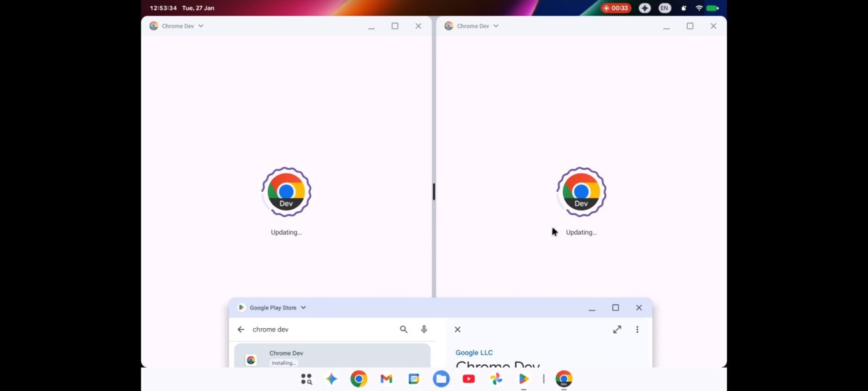Click Chrome Dev logo in left window

coord(286,192)
